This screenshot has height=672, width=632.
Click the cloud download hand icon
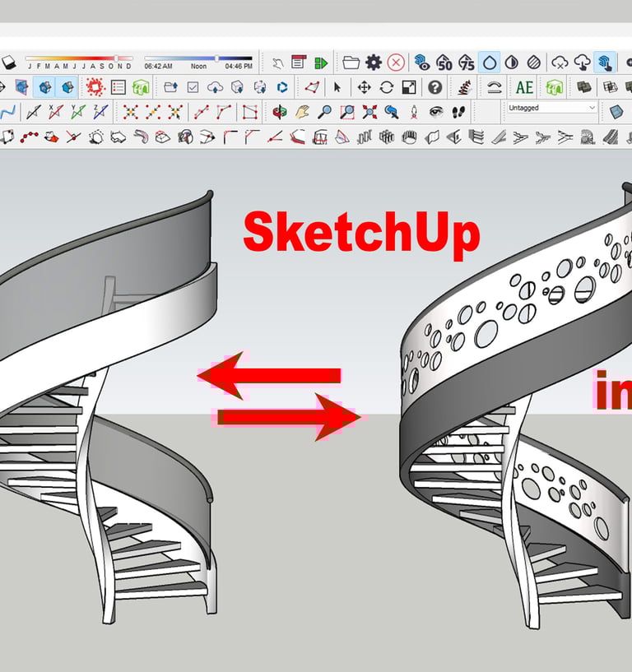coord(583,63)
